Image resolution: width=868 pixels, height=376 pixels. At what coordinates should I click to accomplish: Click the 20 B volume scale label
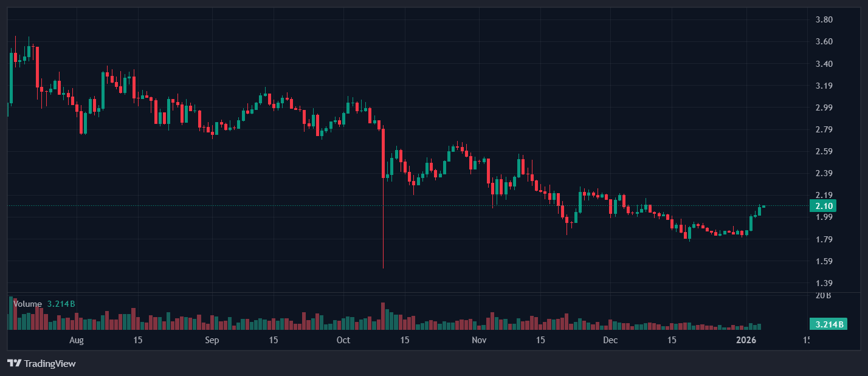coord(824,296)
